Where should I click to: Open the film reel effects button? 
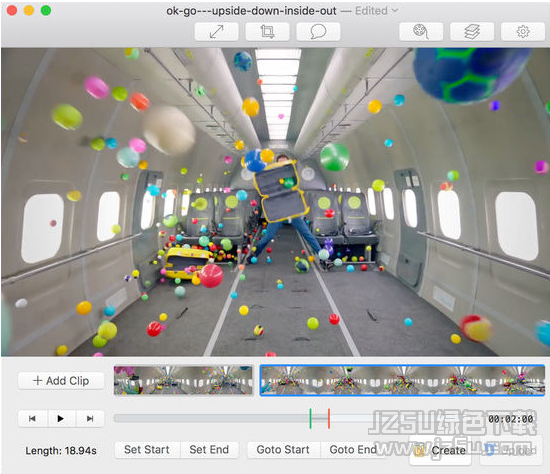pyautogui.click(x=421, y=32)
